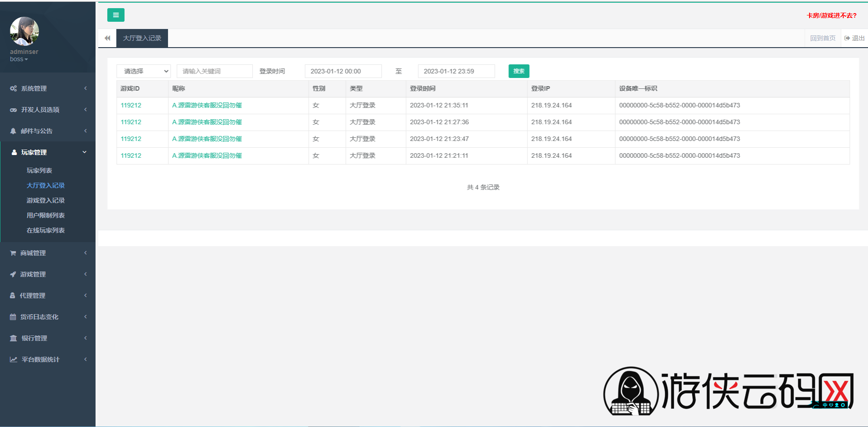This screenshot has height=427, width=868.
Task: Open the 玩家列表 submenu item
Action: pyautogui.click(x=39, y=170)
